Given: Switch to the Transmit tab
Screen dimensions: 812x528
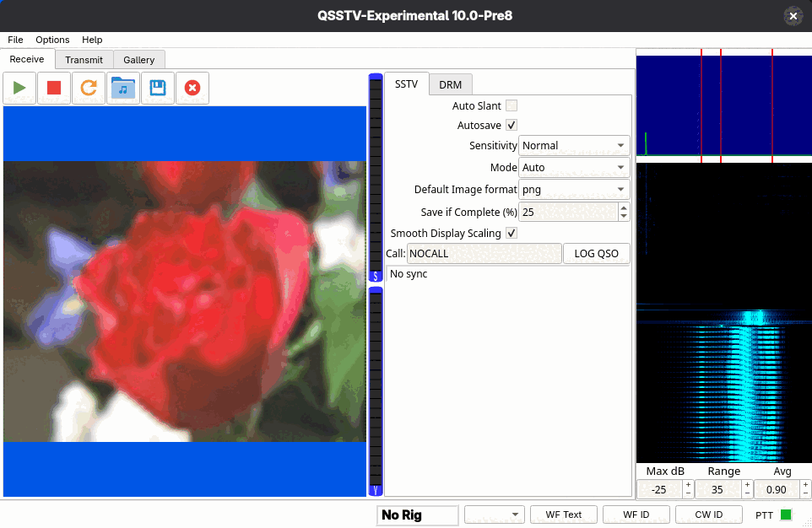Looking at the screenshot, I should (84, 60).
